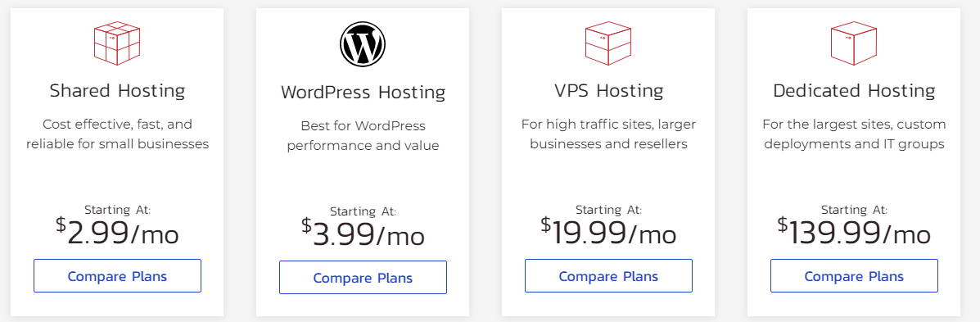Viewport: 980px width, 322px height.
Task: Compare Plans for VPS Hosting
Action: coord(609,276)
